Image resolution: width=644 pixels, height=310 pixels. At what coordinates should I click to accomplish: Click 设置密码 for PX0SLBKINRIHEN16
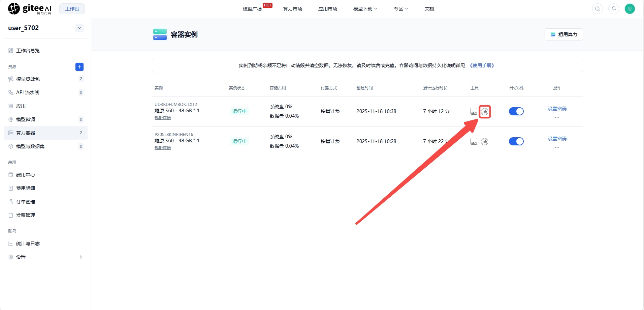(557, 139)
